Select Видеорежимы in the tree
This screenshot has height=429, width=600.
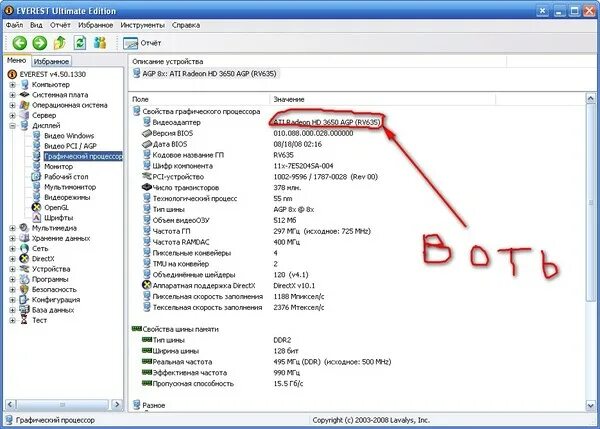(67, 197)
